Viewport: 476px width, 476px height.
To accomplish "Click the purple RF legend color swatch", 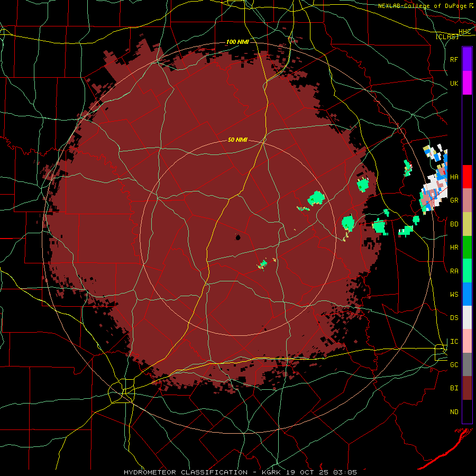I will click(467, 59).
